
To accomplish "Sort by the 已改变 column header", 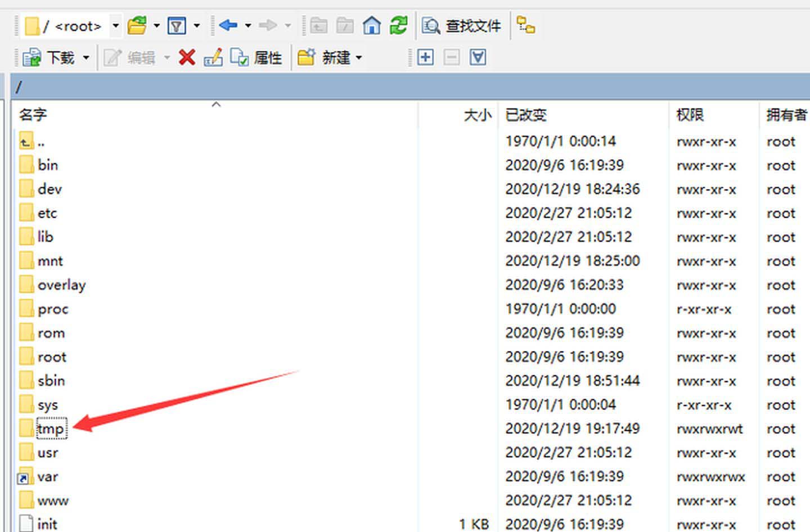I will (526, 115).
